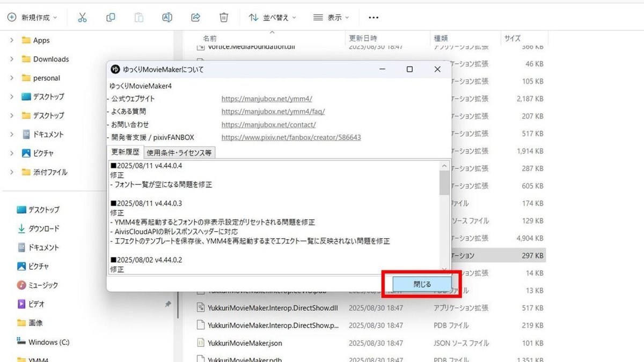Select the YukkuriMovieMaker.json file icon
644x362 pixels.
pyautogui.click(x=201, y=343)
